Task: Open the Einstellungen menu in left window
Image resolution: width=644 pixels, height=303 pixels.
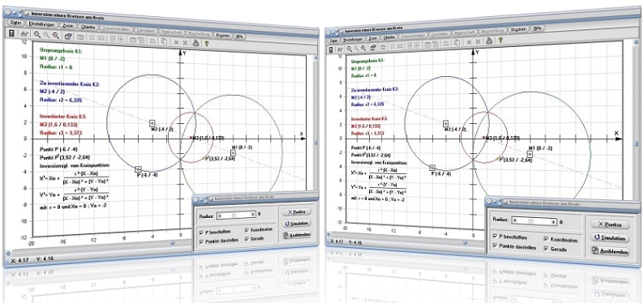Action: click(x=43, y=24)
